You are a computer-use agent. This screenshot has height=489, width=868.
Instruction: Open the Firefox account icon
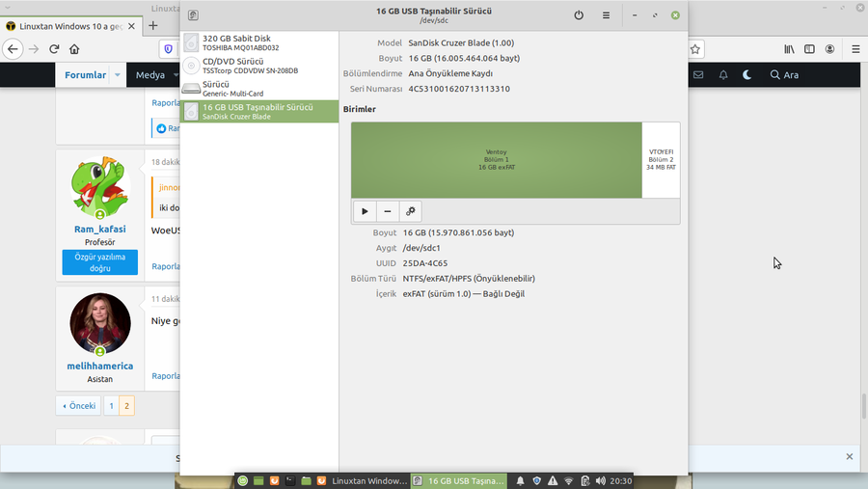coord(829,49)
